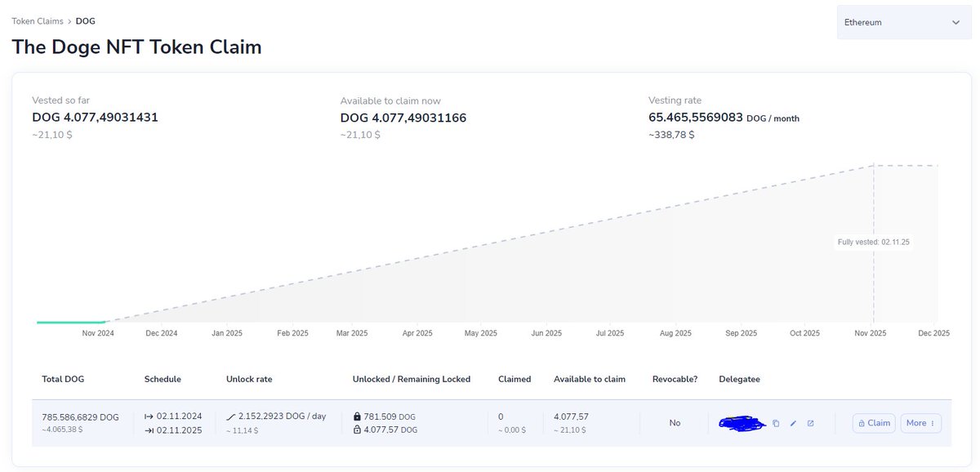Click the Dec 2025 chart axis label
Screen dimensions: 980x472
(933, 333)
